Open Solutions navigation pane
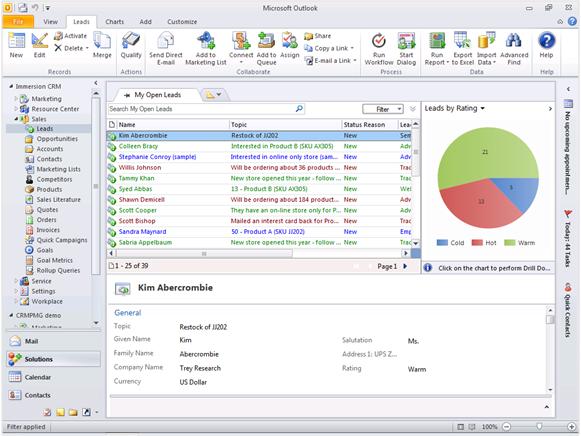This screenshot has height=436, width=581. 53,359
